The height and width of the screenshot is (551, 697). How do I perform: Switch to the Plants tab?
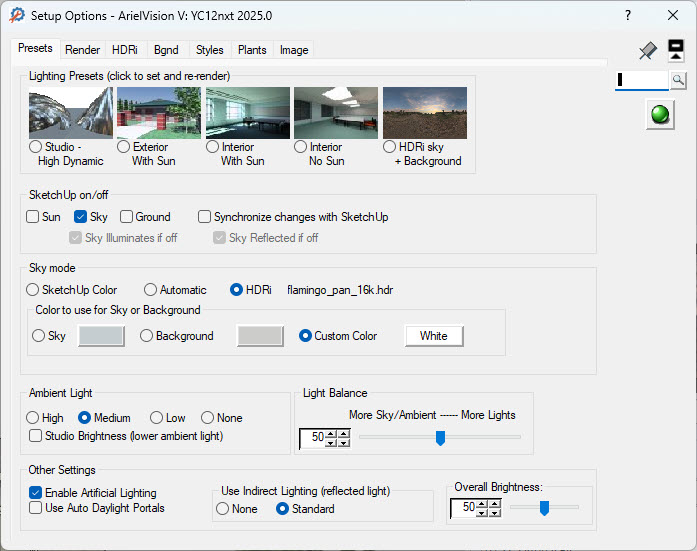click(x=252, y=50)
